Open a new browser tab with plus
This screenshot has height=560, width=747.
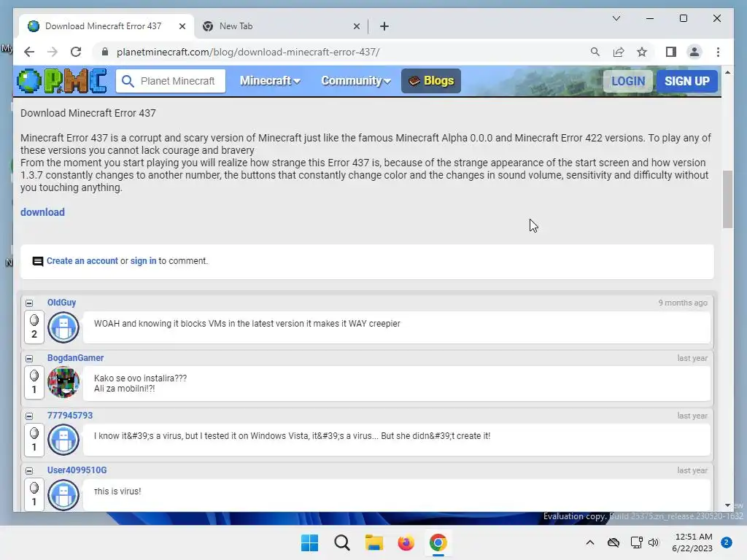[384, 26]
